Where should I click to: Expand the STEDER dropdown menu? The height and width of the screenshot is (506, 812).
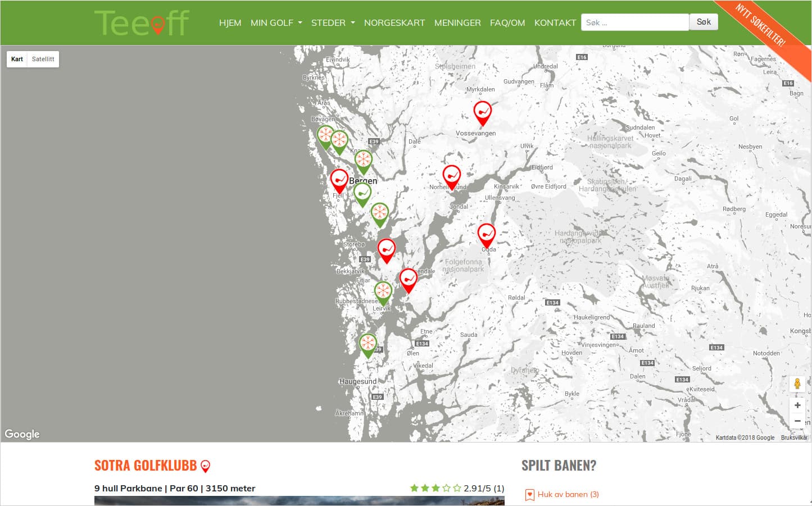coord(333,23)
